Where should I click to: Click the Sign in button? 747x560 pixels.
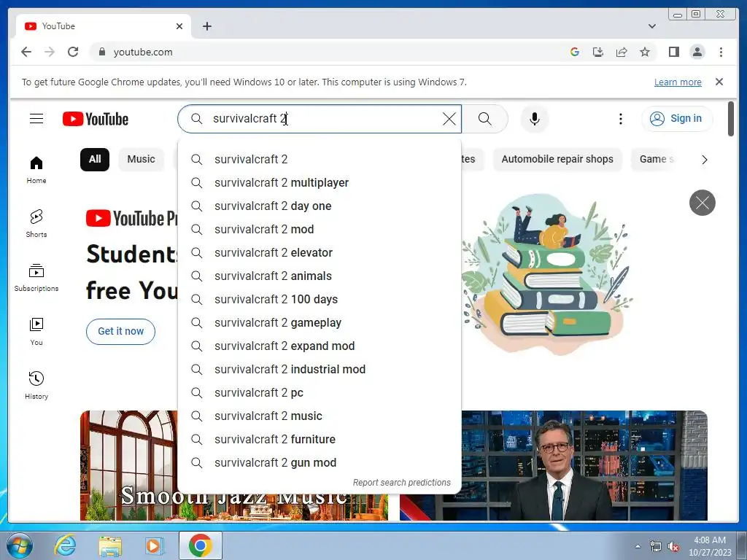coord(677,119)
